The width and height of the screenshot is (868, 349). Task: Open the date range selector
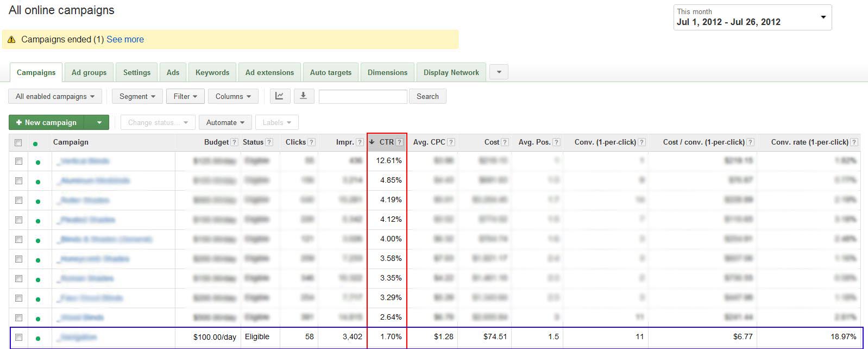click(752, 17)
